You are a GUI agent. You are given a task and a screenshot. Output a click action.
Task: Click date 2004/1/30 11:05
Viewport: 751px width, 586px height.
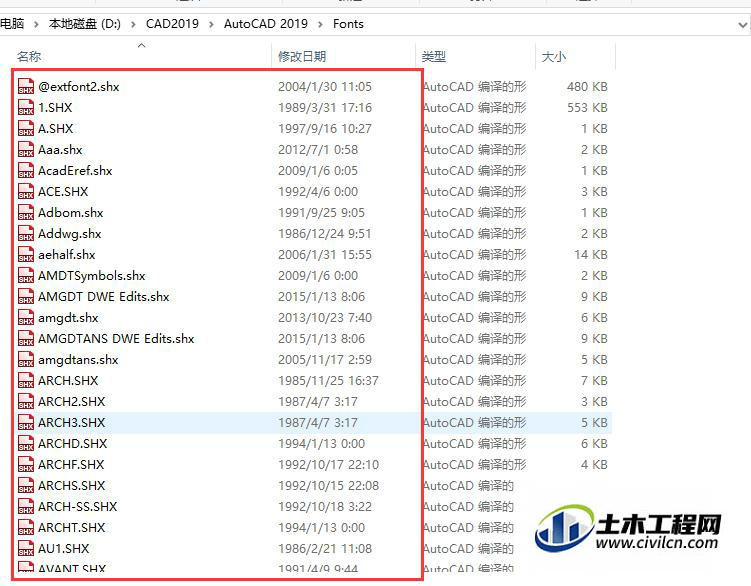tap(325, 87)
